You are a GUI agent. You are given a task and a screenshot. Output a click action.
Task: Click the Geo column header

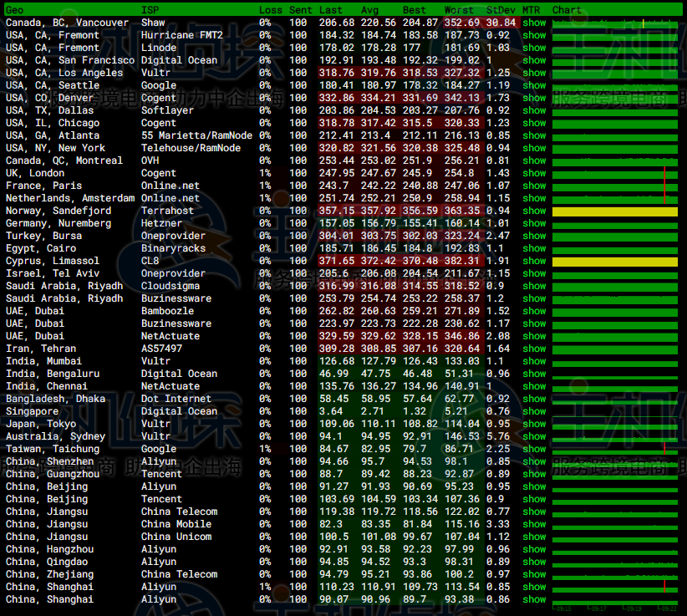point(15,10)
